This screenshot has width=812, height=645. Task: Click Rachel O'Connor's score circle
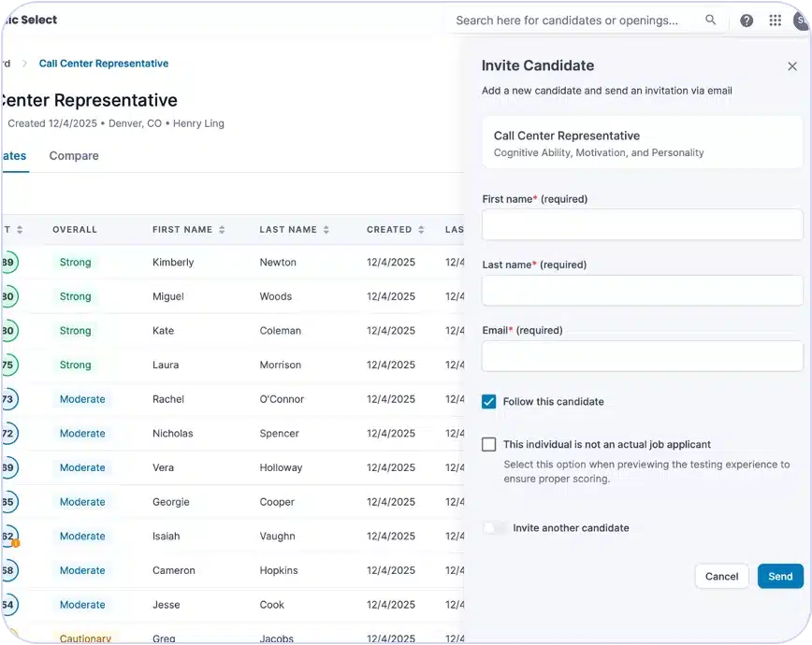pos(8,398)
